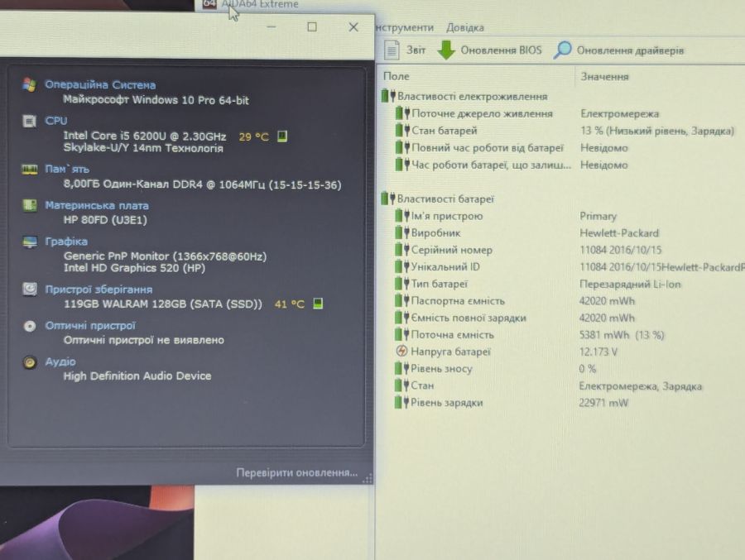Image resolution: width=745 pixels, height=560 pixels.
Task: Click the monitor icon beside Графіка
Action: pyautogui.click(x=30, y=242)
